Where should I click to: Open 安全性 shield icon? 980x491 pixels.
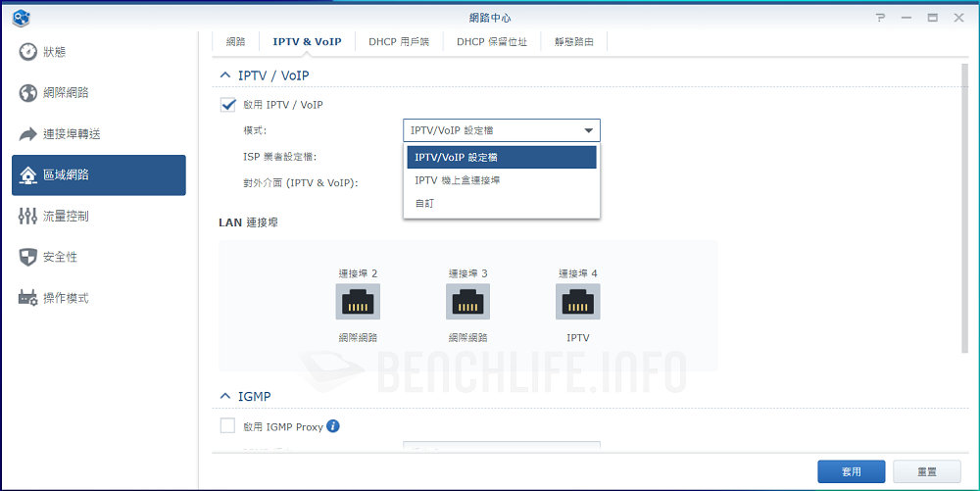[28, 257]
